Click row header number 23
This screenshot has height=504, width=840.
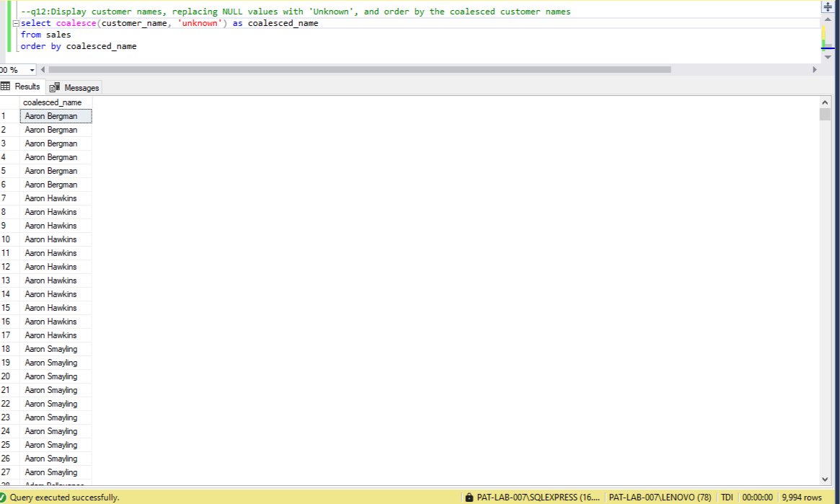(9, 417)
